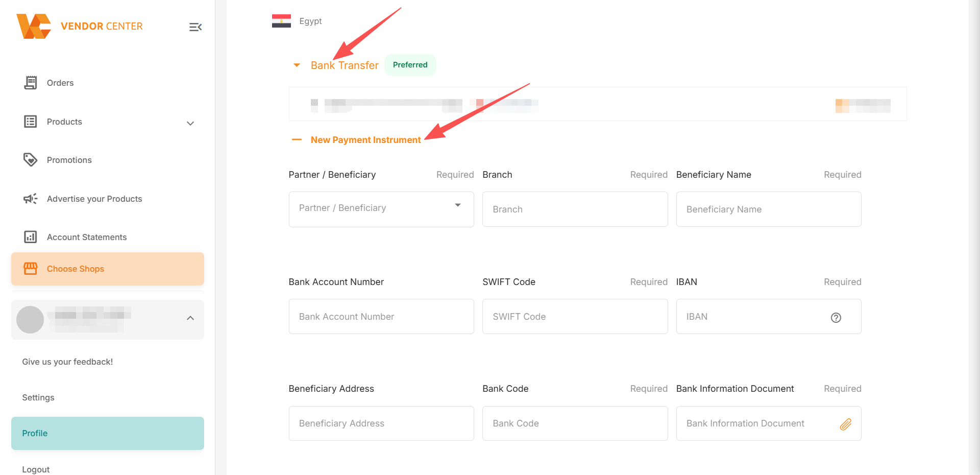
Task: Open the Settings menu item
Action: (38, 397)
